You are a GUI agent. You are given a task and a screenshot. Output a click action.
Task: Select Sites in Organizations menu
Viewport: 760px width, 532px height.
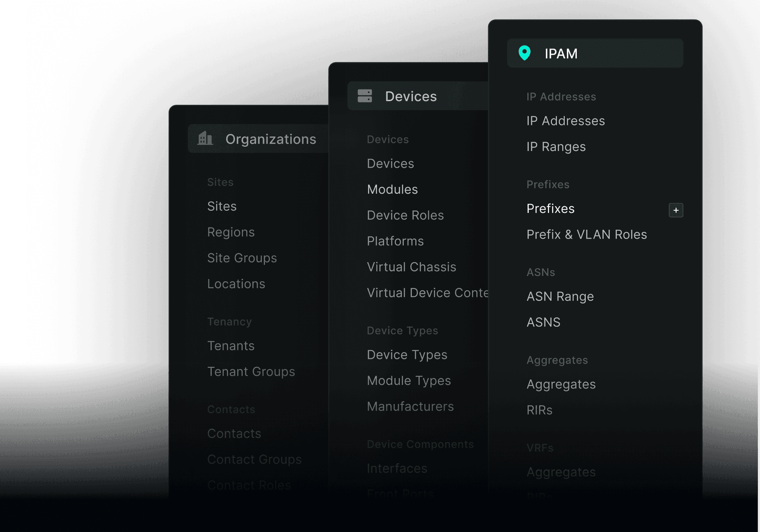coord(222,206)
